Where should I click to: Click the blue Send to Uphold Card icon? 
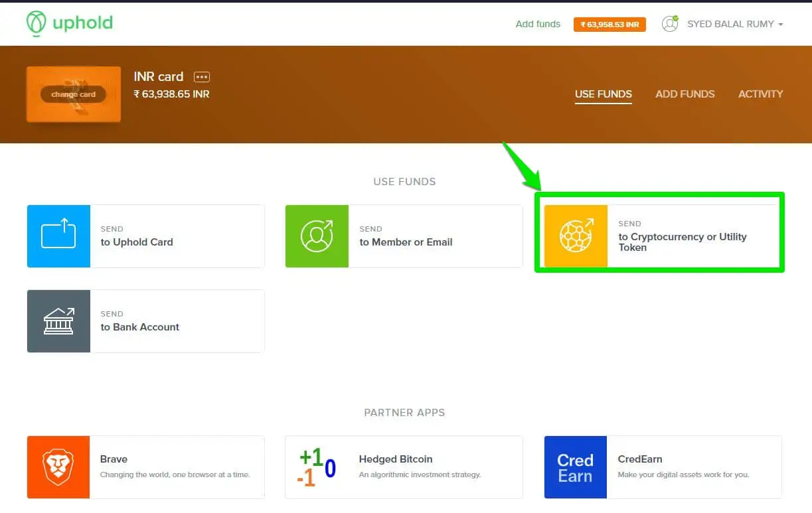point(58,236)
